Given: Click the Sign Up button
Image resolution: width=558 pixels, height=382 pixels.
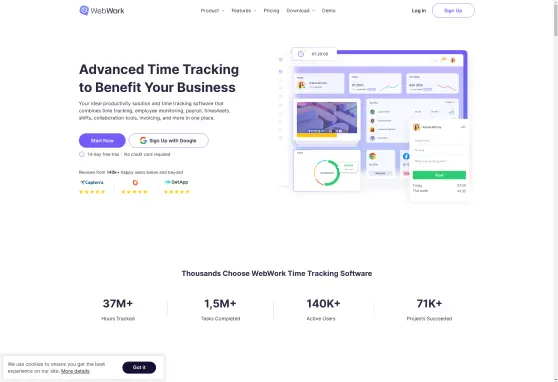Looking at the screenshot, I should 453,11.
